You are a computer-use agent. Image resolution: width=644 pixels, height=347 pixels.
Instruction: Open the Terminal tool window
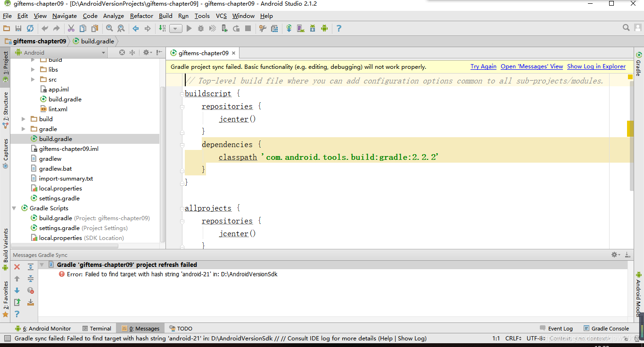click(97, 328)
